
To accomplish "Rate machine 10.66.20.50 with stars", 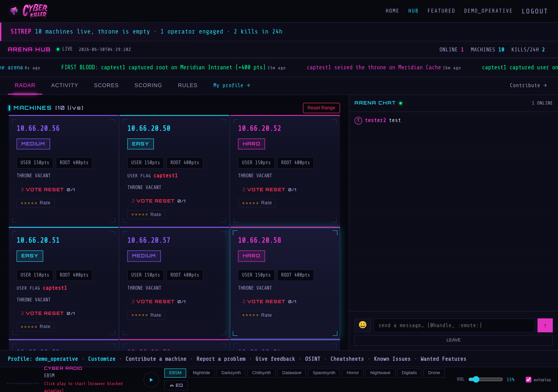I will (x=146, y=215).
